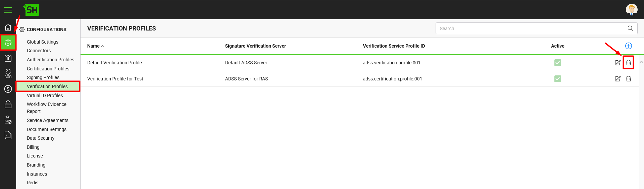Open Global Settings link
This screenshot has width=644, height=189.
43,42
